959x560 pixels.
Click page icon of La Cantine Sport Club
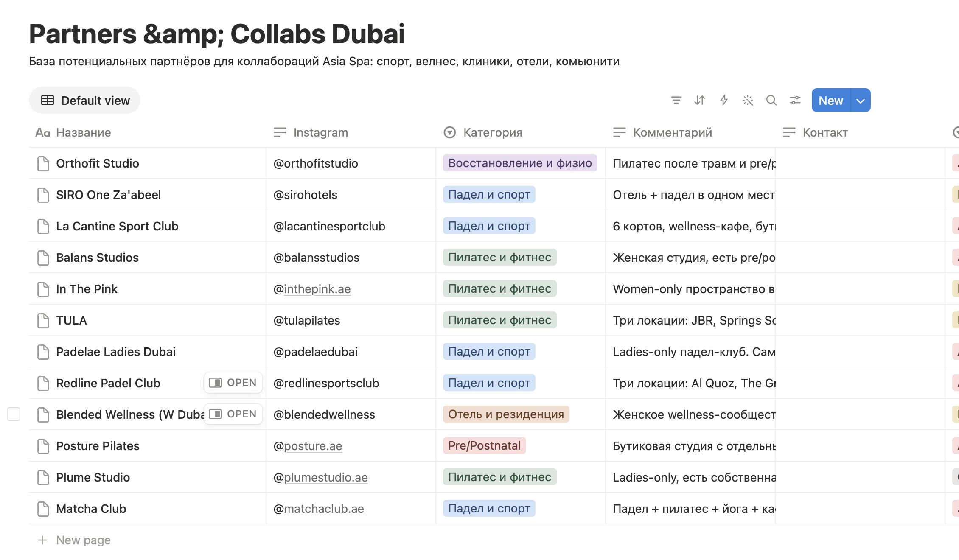click(43, 226)
